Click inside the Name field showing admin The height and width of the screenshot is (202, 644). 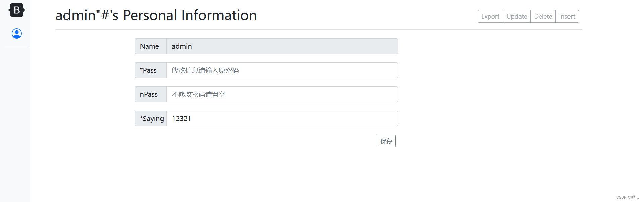click(282, 46)
